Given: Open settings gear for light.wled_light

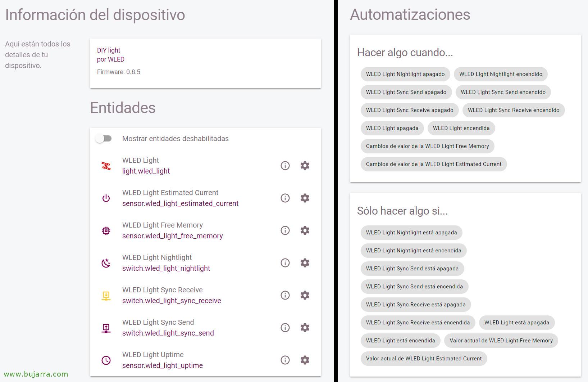Looking at the screenshot, I should [305, 166].
